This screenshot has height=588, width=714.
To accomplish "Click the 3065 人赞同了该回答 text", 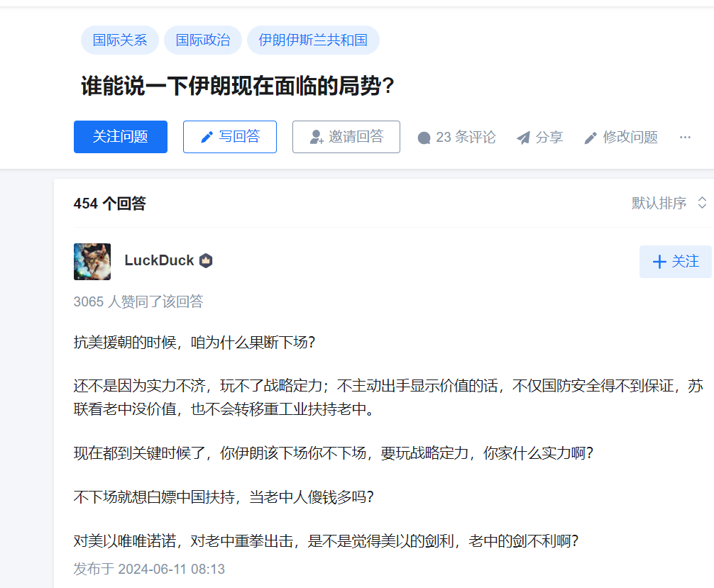I will tap(138, 301).
